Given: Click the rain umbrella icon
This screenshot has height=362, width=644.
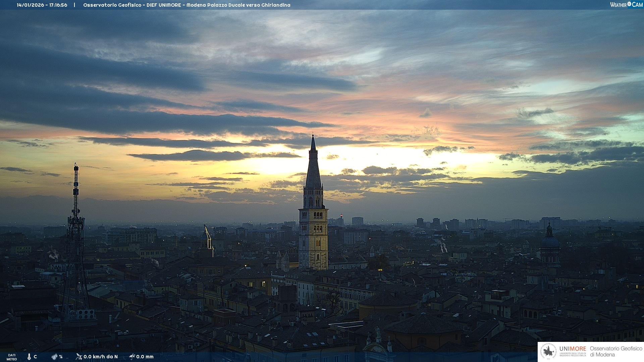Looking at the screenshot, I should [x=132, y=356].
